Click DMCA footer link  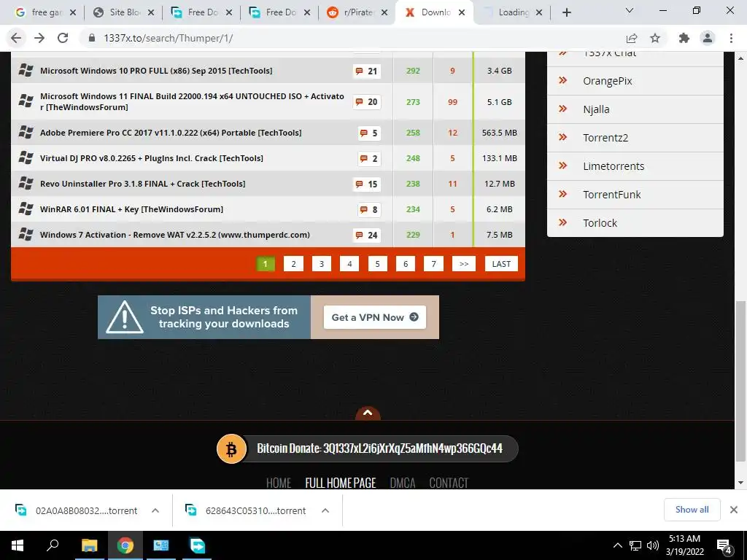coord(403,483)
